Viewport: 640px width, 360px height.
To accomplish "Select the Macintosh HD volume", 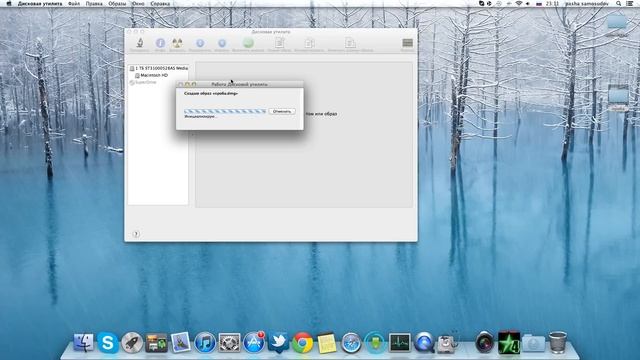I will [151, 76].
